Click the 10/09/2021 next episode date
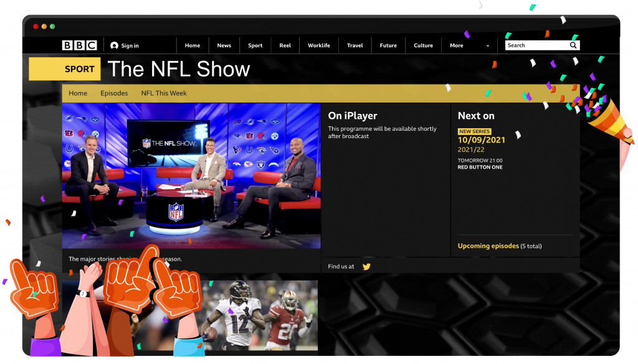 (482, 140)
